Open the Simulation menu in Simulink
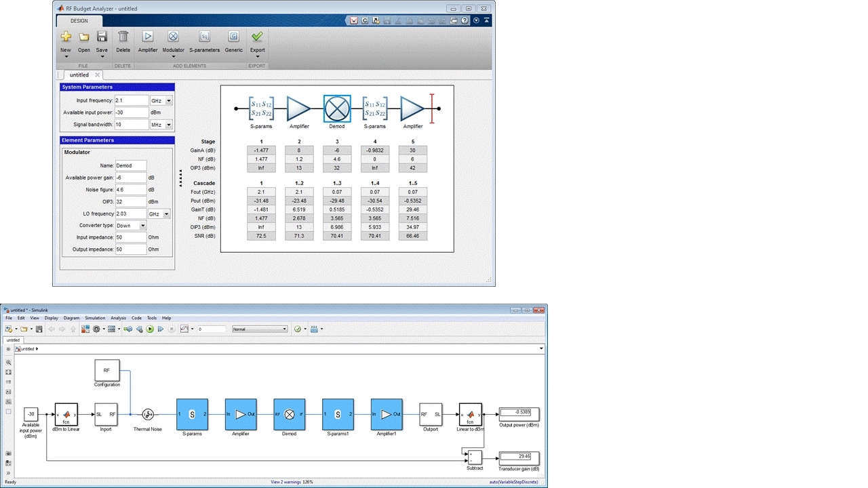The image size is (868, 488). (x=95, y=317)
